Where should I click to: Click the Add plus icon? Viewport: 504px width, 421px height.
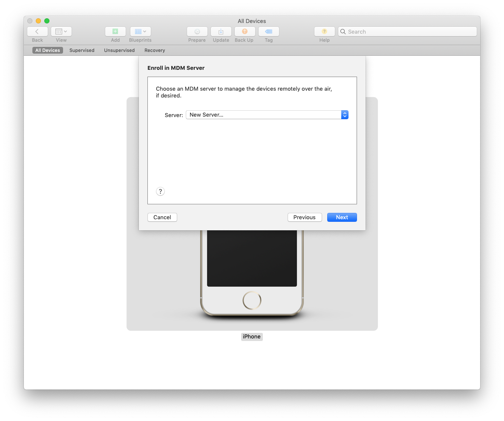click(115, 32)
